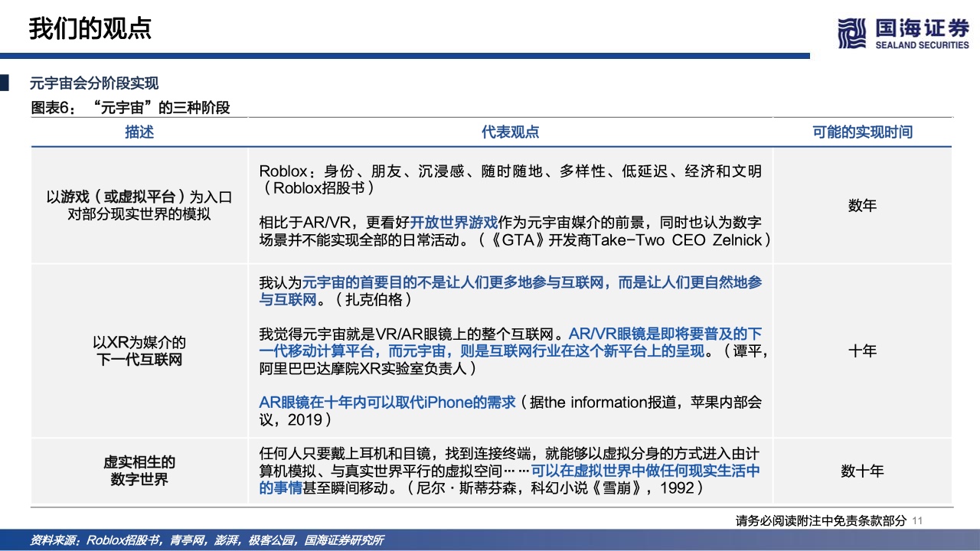
Task: Select the quote starting "我觉得元宇宙就是VR/AR眼镜"
Action: (513, 351)
